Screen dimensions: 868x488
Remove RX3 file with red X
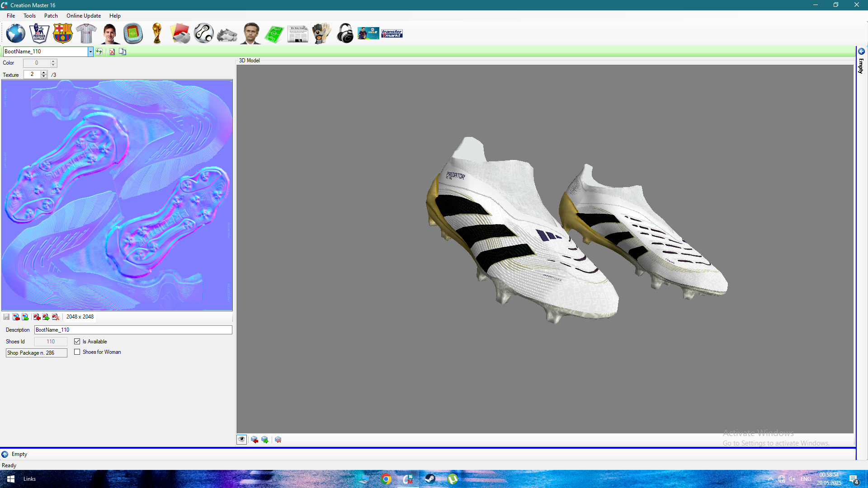pyautogui.click(x=56, y=317)
